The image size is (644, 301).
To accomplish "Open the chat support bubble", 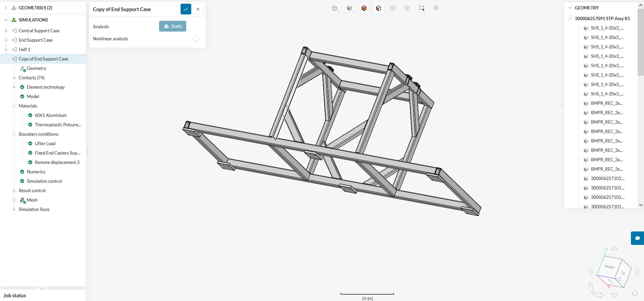I will pos(638,238).
